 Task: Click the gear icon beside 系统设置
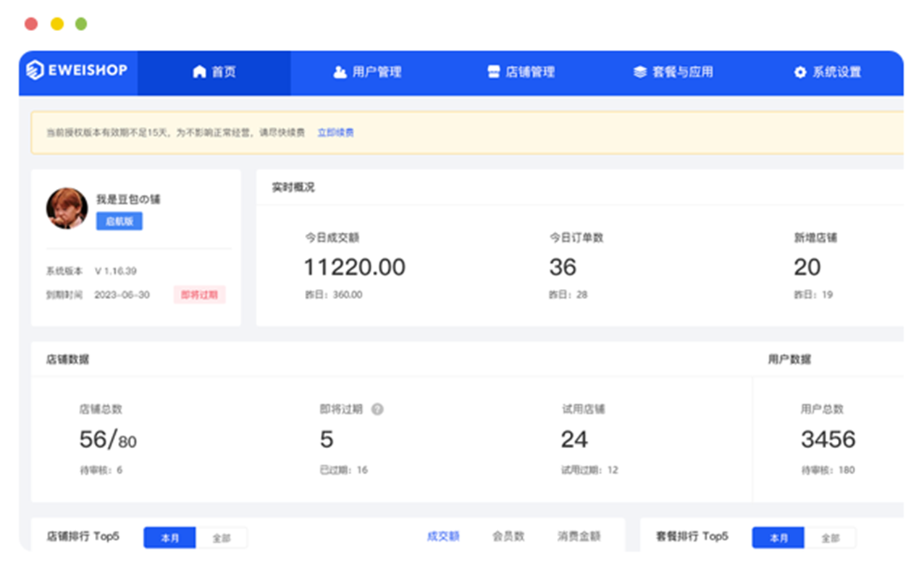point(799,72)
